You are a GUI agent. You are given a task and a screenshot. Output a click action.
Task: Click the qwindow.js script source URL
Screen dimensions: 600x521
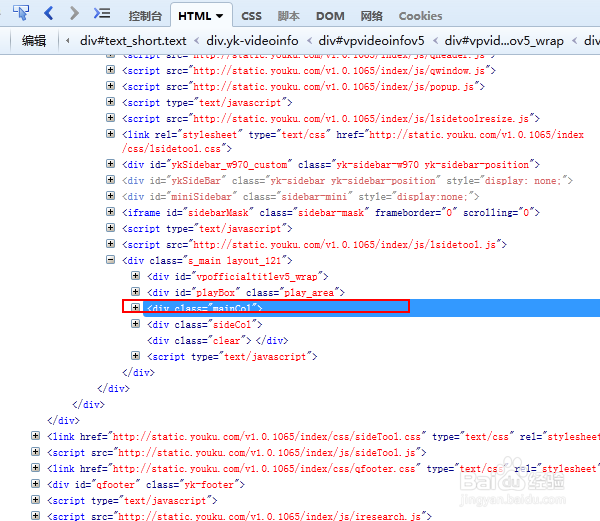pyautogui.click(x=339, y=71)
